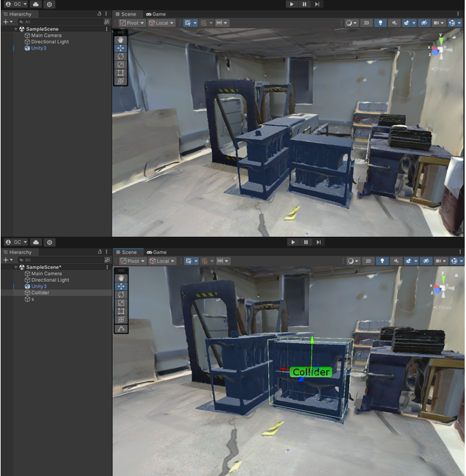Toggle 2D mode in the top Scene view

367,23
